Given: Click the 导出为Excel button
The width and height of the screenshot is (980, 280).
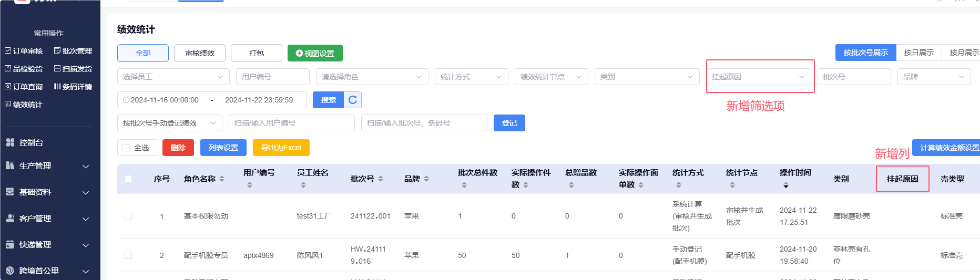Looking at the screenshot, I should (x=281, y=148).
